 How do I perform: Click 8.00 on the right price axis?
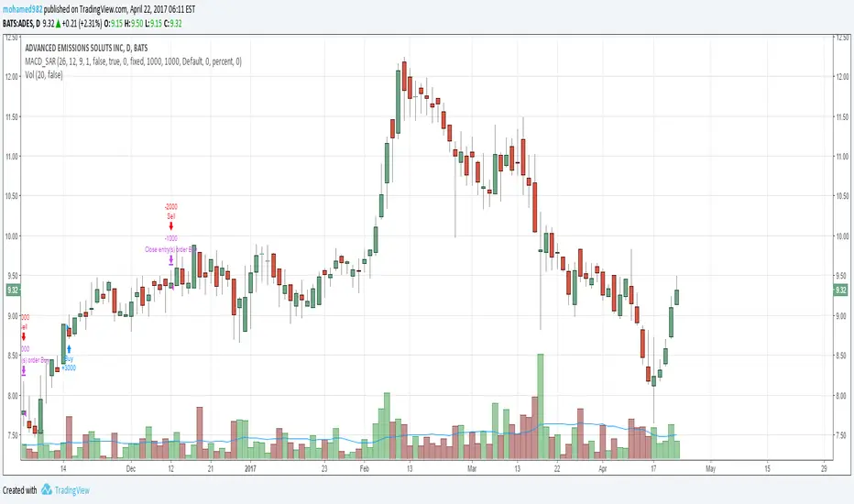[842, 396]
